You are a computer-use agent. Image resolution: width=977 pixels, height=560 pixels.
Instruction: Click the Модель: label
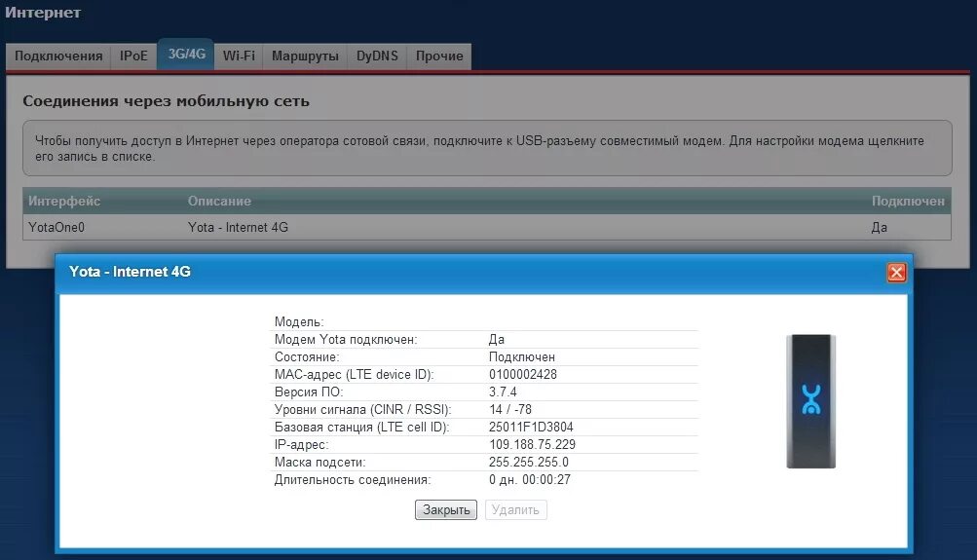pos(299,322)
